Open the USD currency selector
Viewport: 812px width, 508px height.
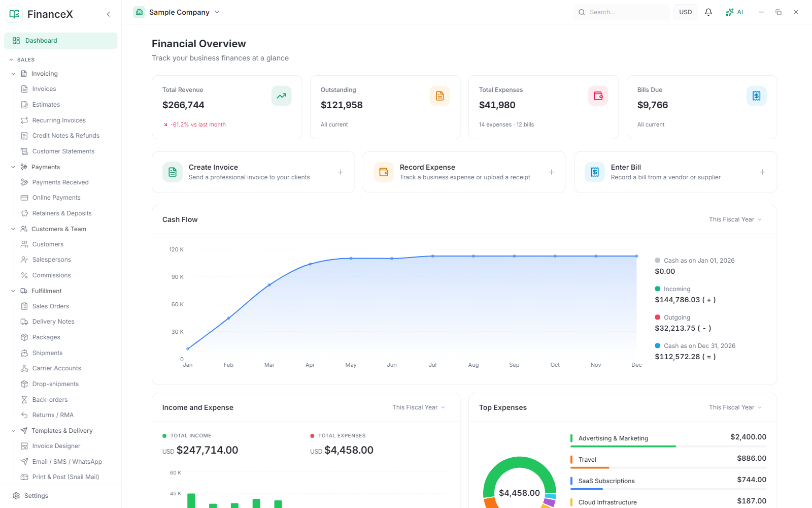click(x=685, y=12)
